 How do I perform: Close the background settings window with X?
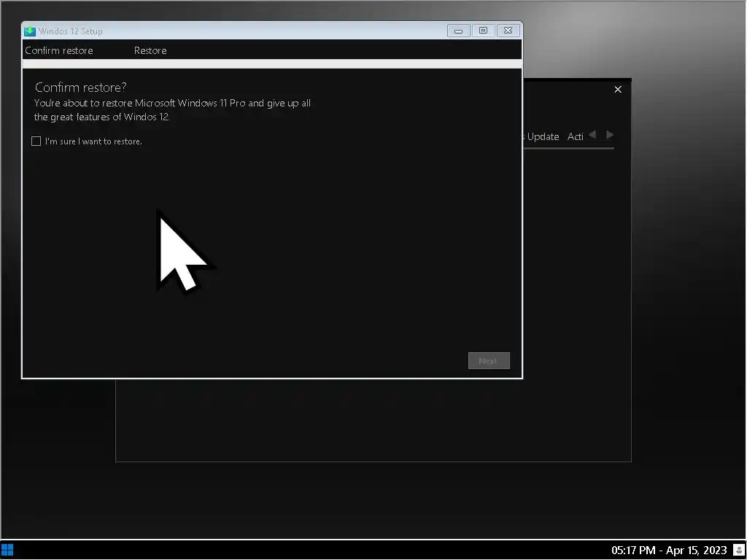[618, 90]
